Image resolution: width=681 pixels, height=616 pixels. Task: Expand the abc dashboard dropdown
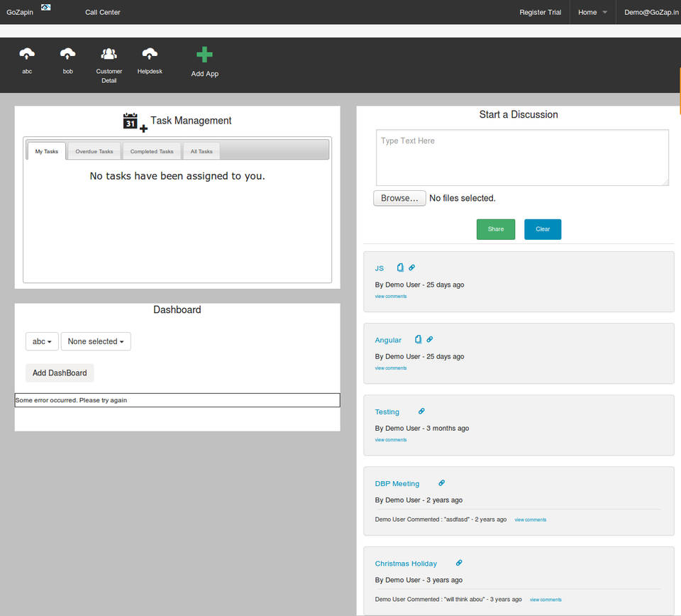[x=42, y=341]
